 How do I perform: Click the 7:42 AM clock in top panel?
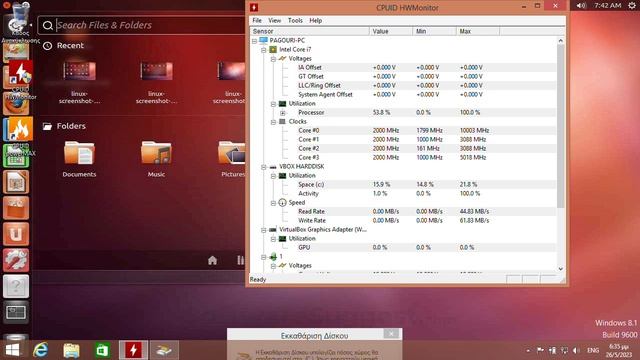coord(608,5)
